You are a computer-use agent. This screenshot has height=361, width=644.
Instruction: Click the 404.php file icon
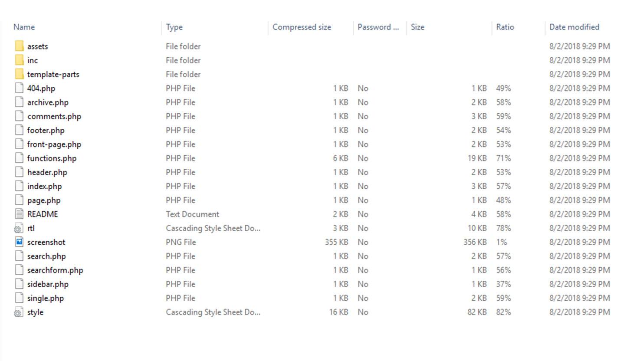click(x=19, y=88)
